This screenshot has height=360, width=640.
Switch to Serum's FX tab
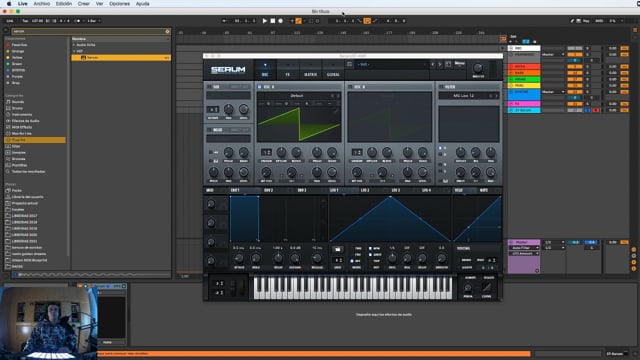287,70
